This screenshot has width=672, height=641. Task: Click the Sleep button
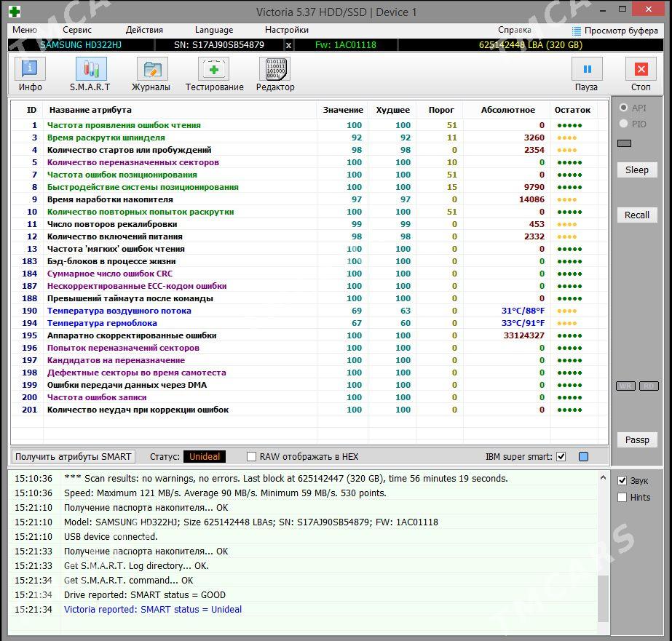[x=637, y=170]
